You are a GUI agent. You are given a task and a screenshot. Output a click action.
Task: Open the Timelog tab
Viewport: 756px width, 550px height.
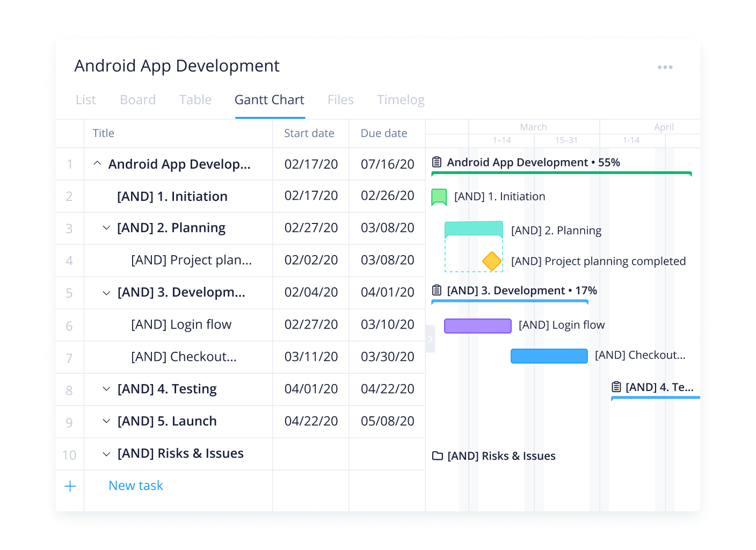(x=401, y=100)
